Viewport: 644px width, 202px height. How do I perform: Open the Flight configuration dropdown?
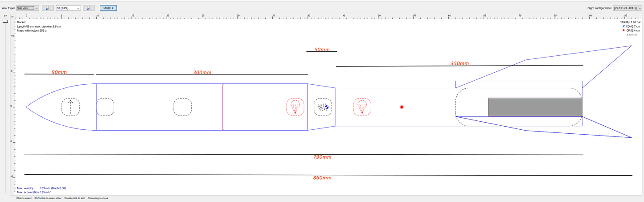(x=627, y=8)
